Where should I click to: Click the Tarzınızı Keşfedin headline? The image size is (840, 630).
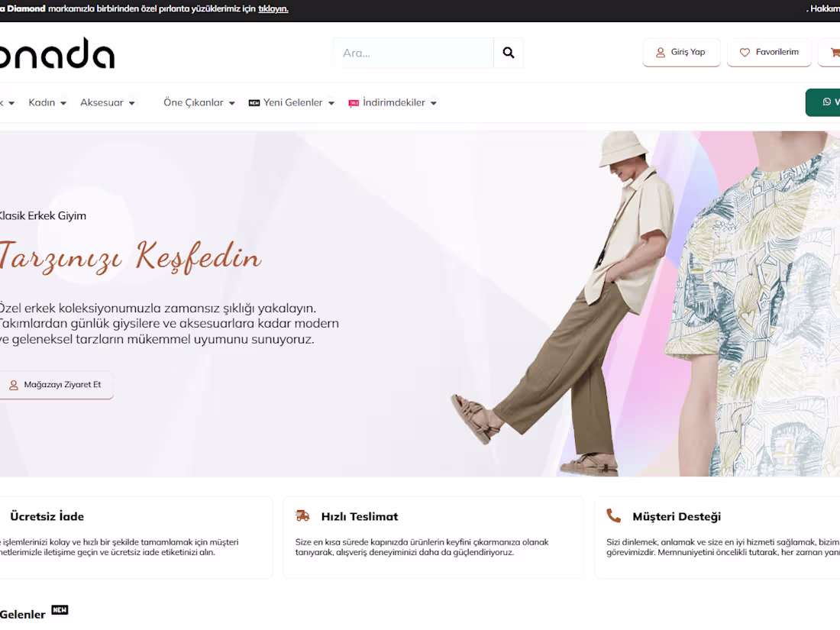pyautogui.click(x=130, y=257)
